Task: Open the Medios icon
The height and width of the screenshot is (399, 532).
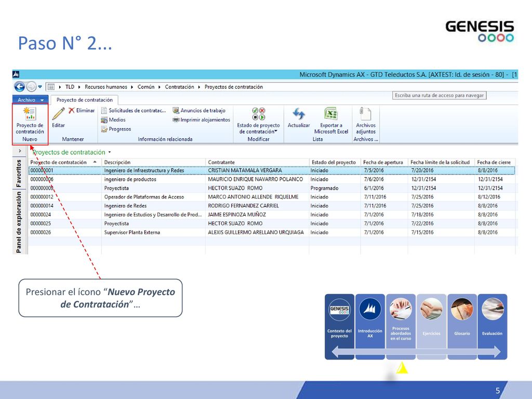Action: 104,120
